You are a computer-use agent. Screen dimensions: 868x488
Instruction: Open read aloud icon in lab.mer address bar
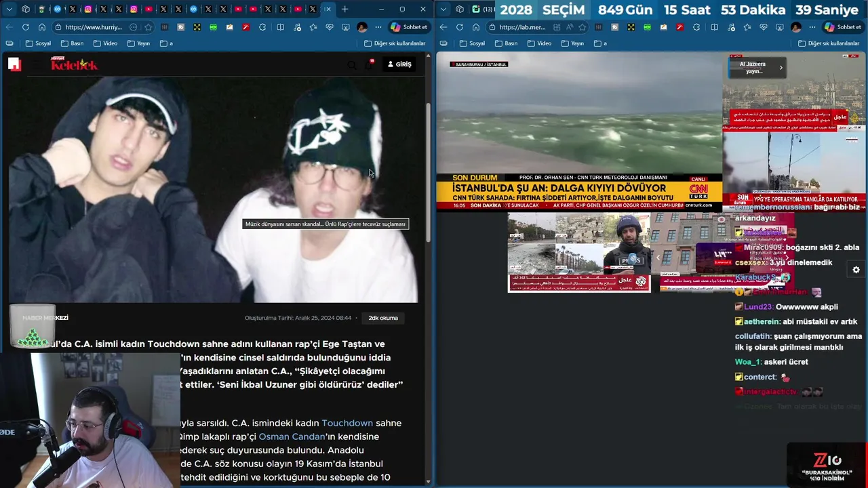click(x=569, y=27)
